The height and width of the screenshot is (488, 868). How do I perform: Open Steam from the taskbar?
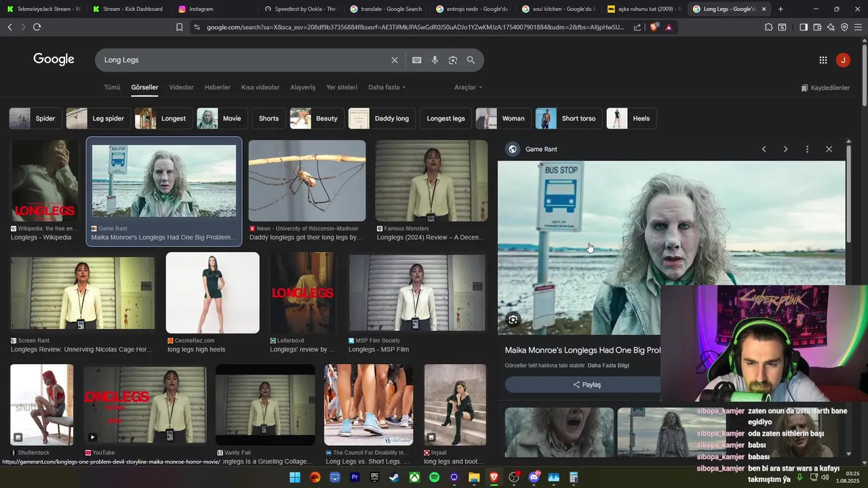click(x=394, y=477)
